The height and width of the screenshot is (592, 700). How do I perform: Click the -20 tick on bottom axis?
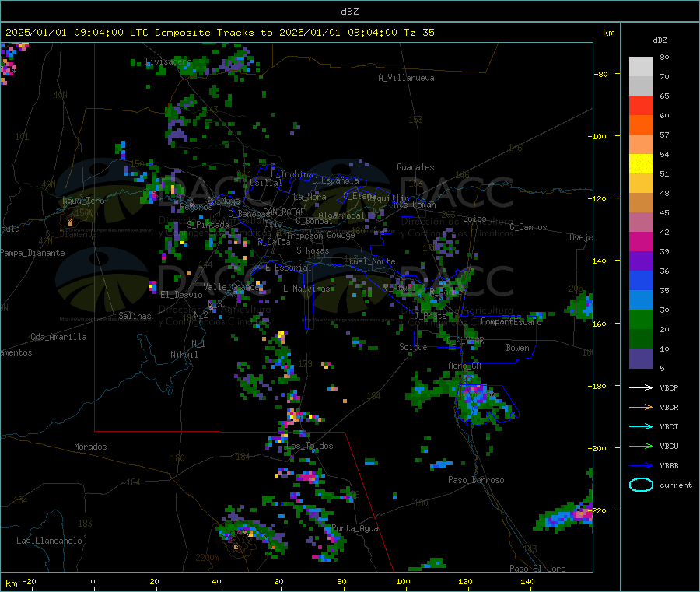pos(30,581)
